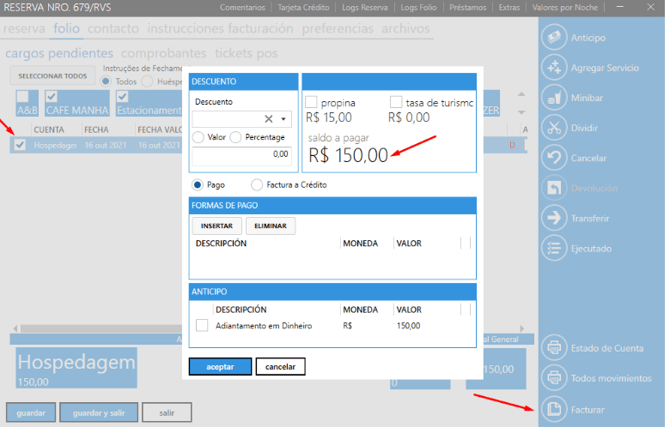Click the Ejecutado list icon
Screen dimensions: 670x433
tap(554, 248)
